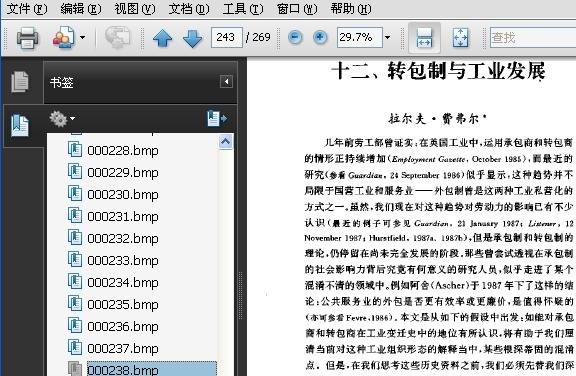Open the 文件(F) menu
576x376 pixels.
[27, 8]
